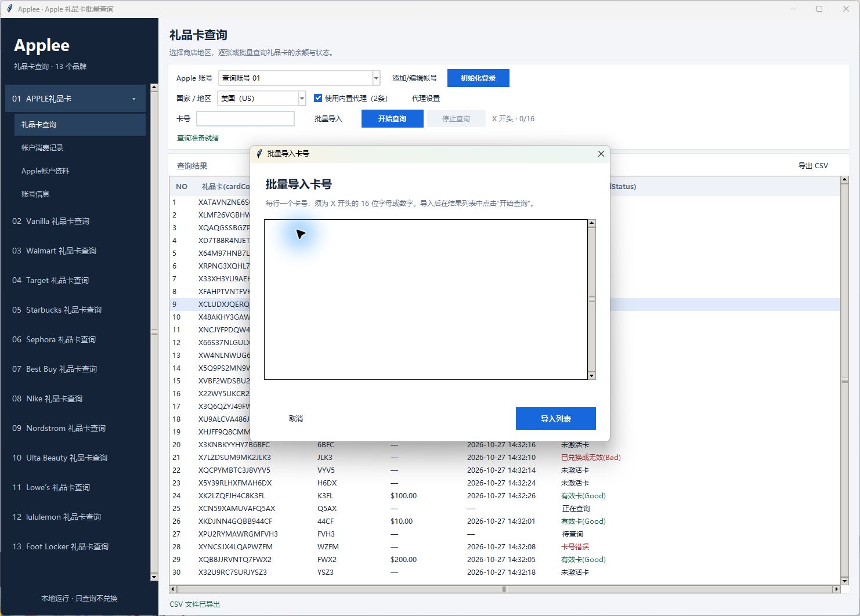Click the text area scrollbar down arrow

point(592,376)
